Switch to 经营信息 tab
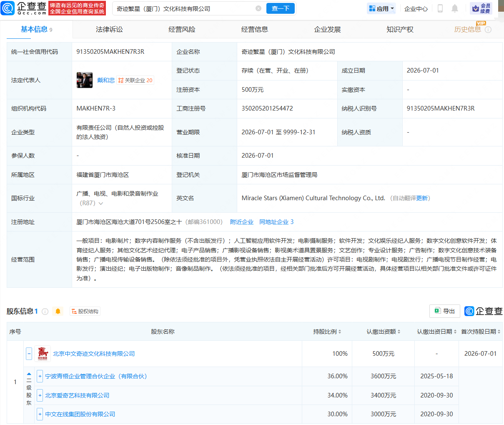 click(255, 29)
